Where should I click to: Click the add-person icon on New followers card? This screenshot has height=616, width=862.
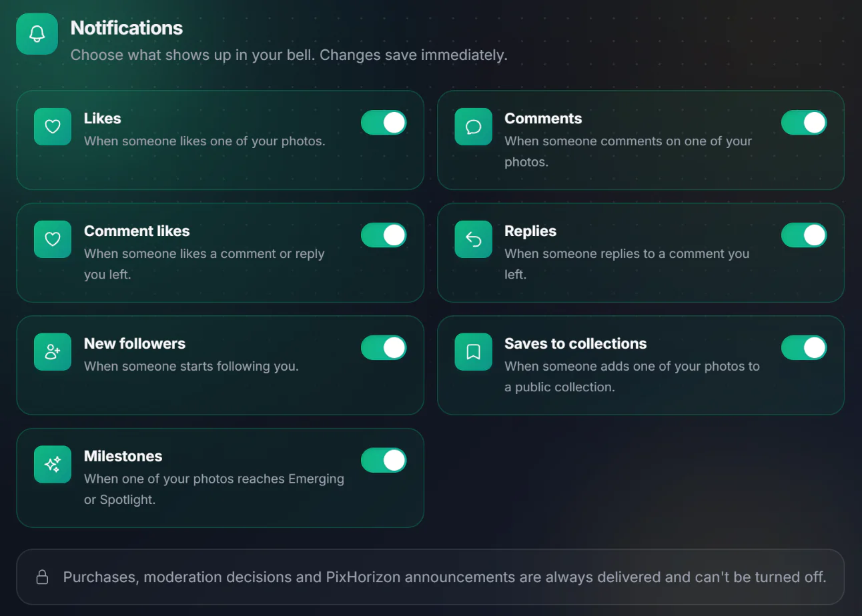53,352
